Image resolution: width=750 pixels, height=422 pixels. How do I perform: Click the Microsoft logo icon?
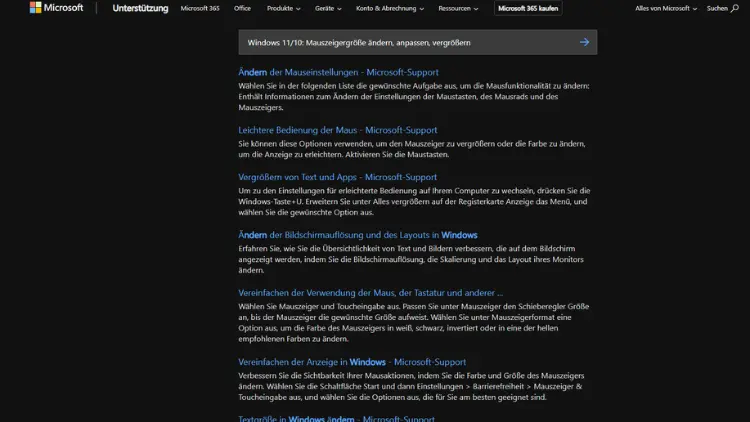pos(35,8)
